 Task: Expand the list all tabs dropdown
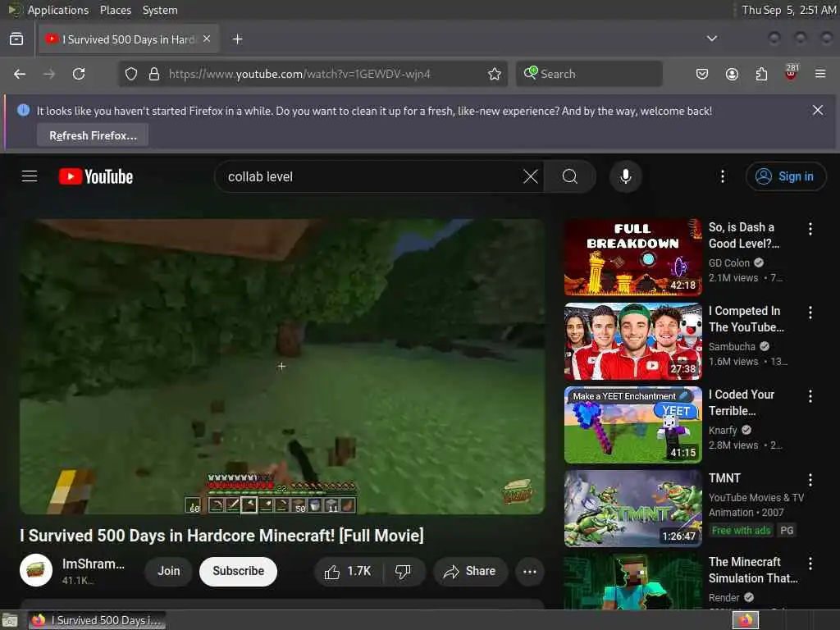(x=711, y=39)
